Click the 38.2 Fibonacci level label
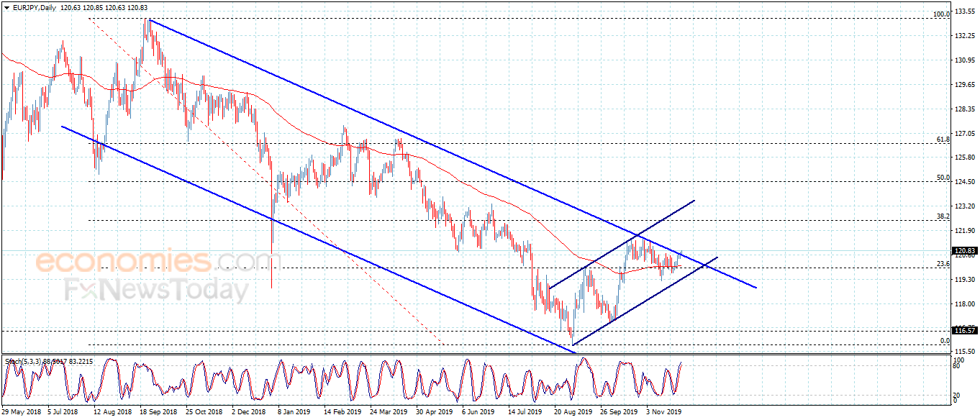Screen dimensions: 980x420 coord(943,216)
